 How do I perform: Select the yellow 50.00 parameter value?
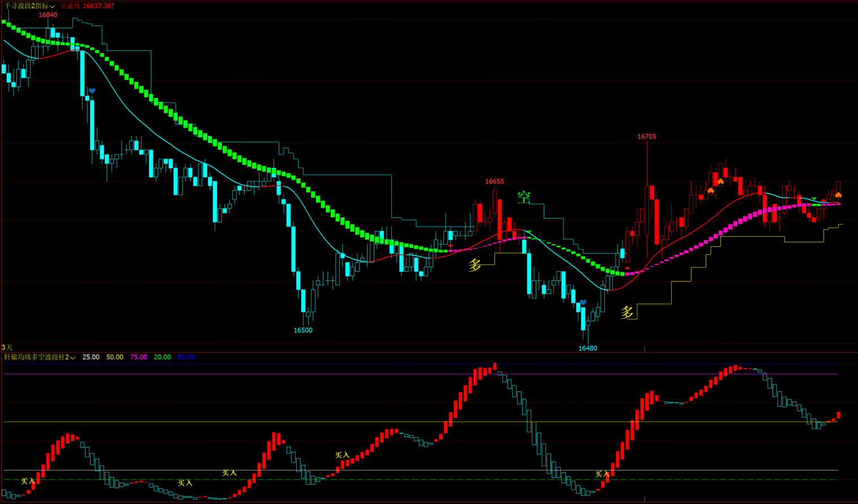point(114,357)
